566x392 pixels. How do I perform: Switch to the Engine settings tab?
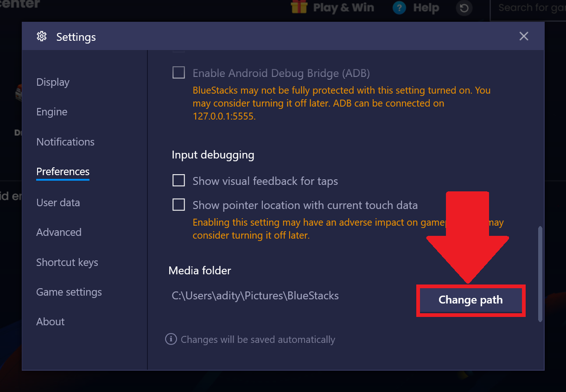point(52,112)
